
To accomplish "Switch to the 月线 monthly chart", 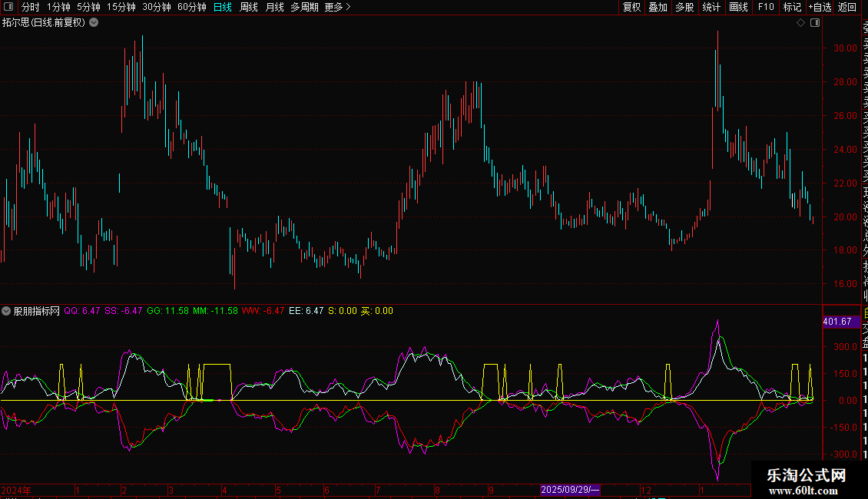I will tap(274, 7).
